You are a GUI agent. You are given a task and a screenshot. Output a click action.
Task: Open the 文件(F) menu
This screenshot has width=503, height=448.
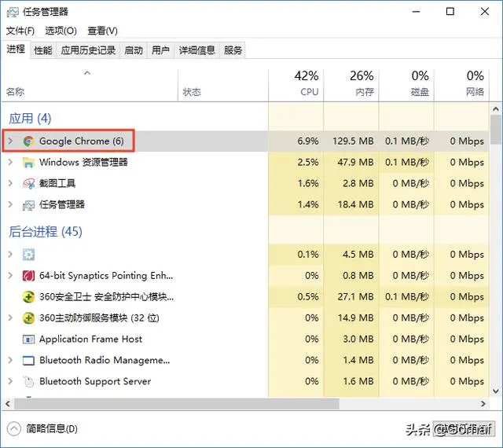click(20, 31)
